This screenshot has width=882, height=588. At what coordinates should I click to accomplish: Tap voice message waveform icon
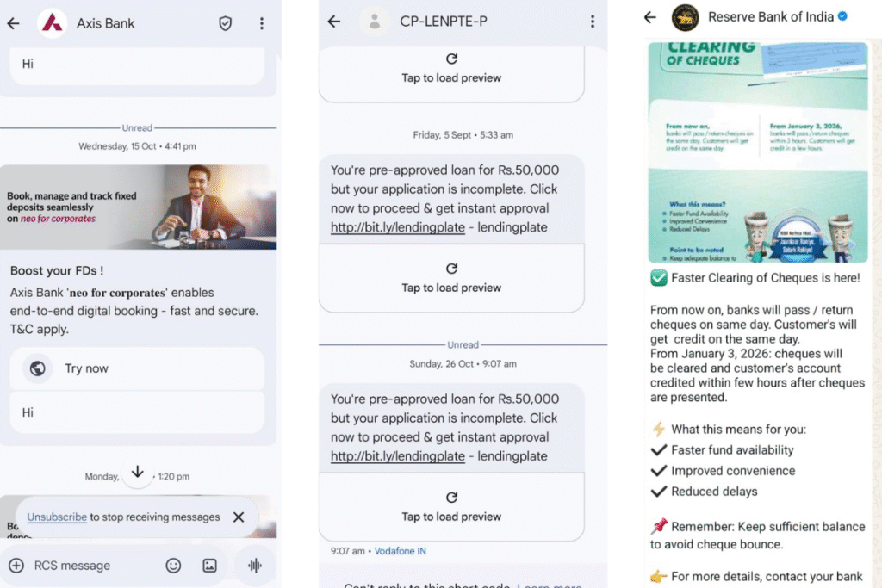[x=255, y=566]
